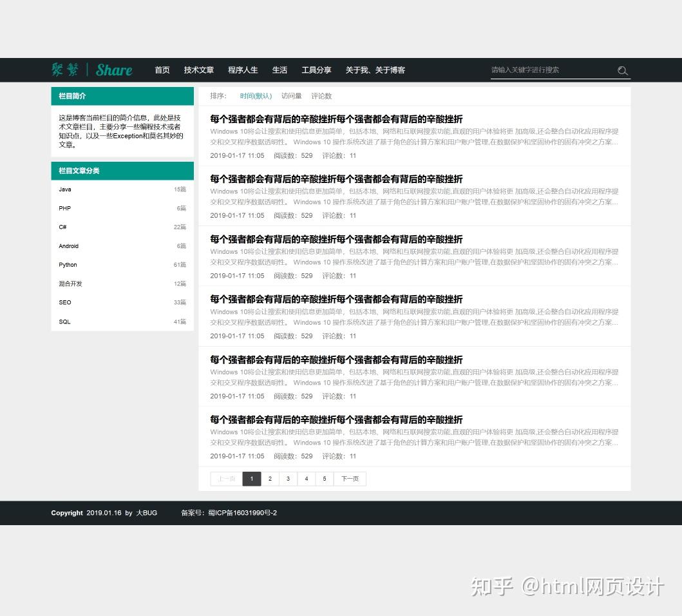This screenshot has height=616, width=682.
Task: Select the Java category link
Action: (x=64, y=189)
